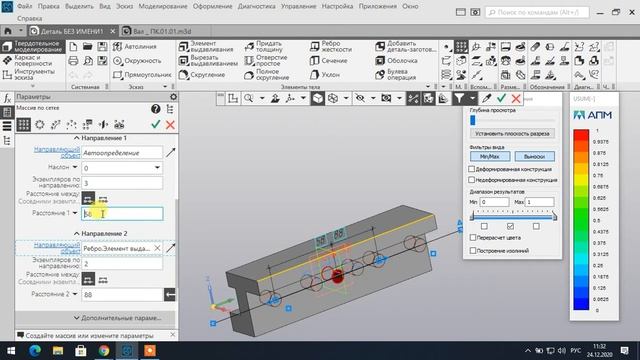
Task: Open help via question mark icon
Action: click(156, 109)
